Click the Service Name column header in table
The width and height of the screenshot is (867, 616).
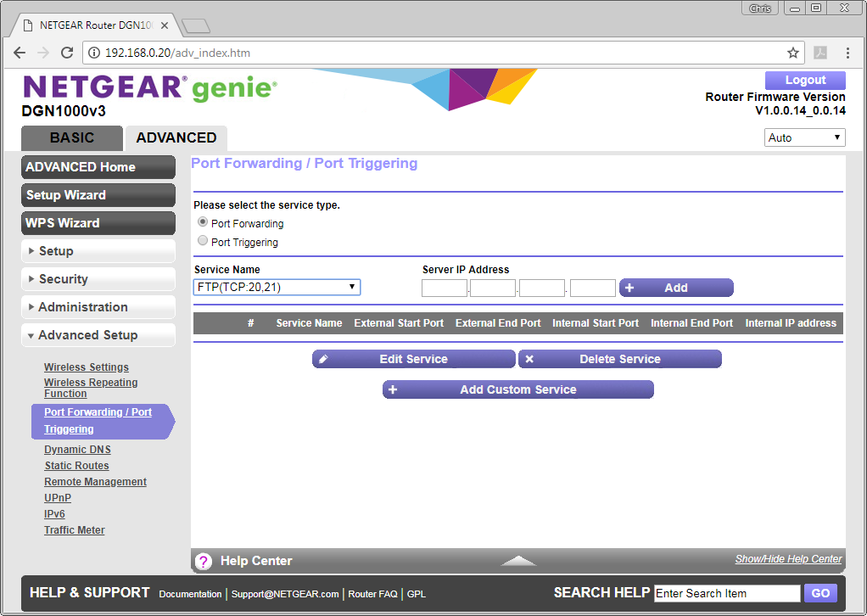(309, 323)
